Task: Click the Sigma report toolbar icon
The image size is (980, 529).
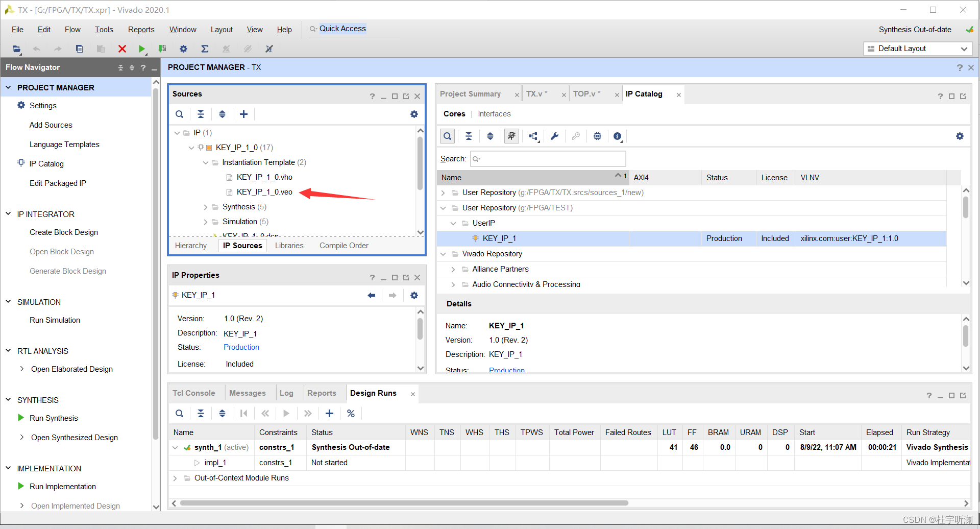Action: [x=205, y=49]
